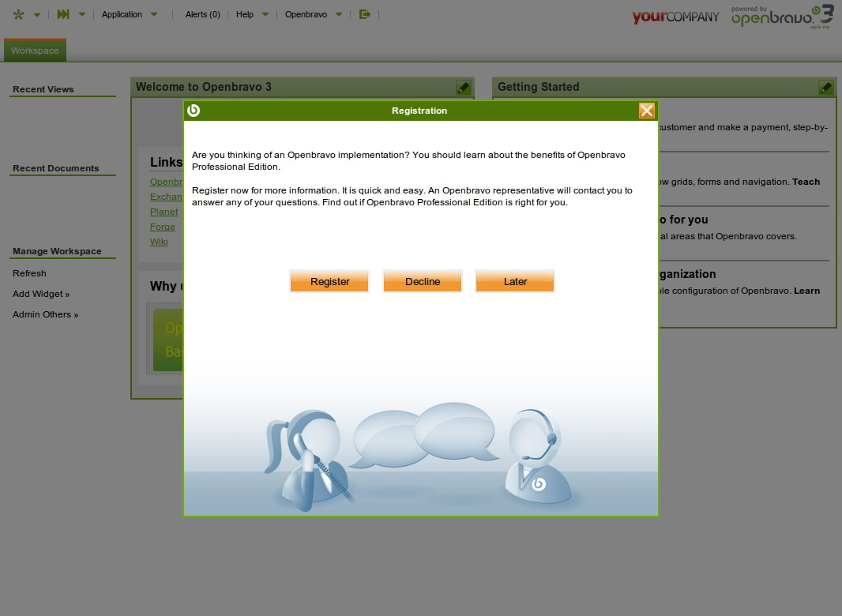Open Alerts (0)

pyautogui.click(x=202, y=14)
